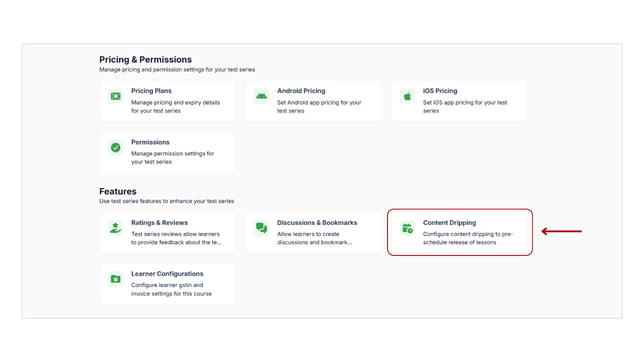Open the Discussions & Bookmarks title
The image size is (644, 362).
317,223
